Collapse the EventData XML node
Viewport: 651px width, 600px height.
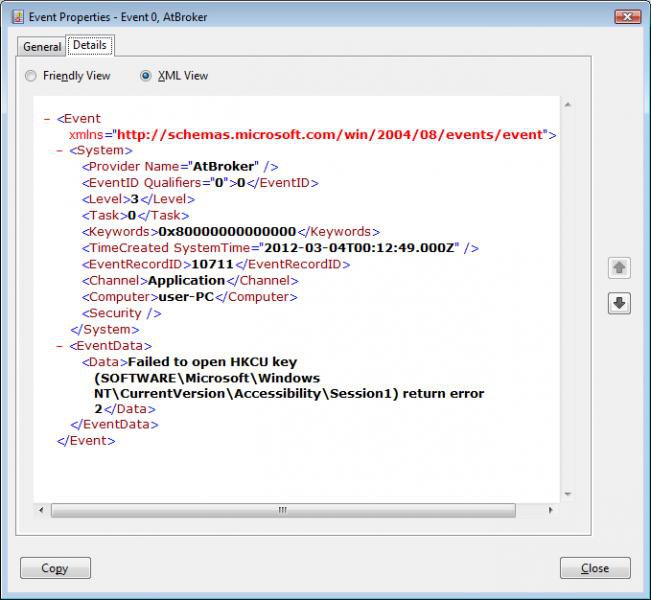point(59,346)
